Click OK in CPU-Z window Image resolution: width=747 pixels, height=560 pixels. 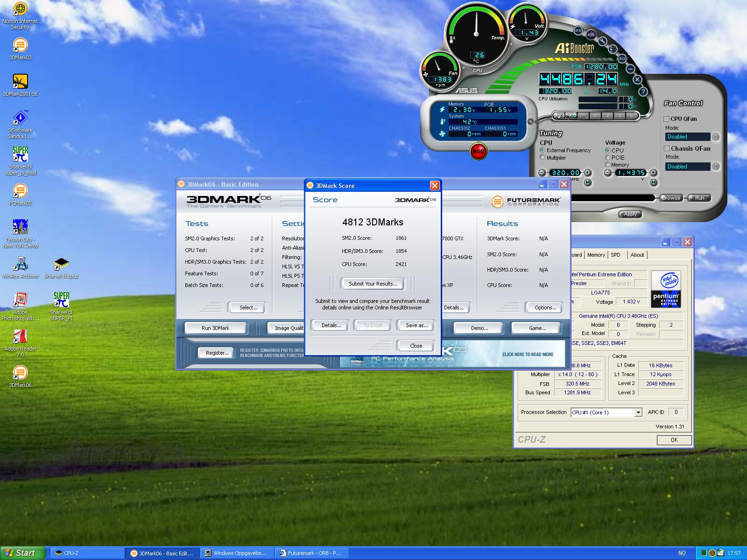point(674,440)
